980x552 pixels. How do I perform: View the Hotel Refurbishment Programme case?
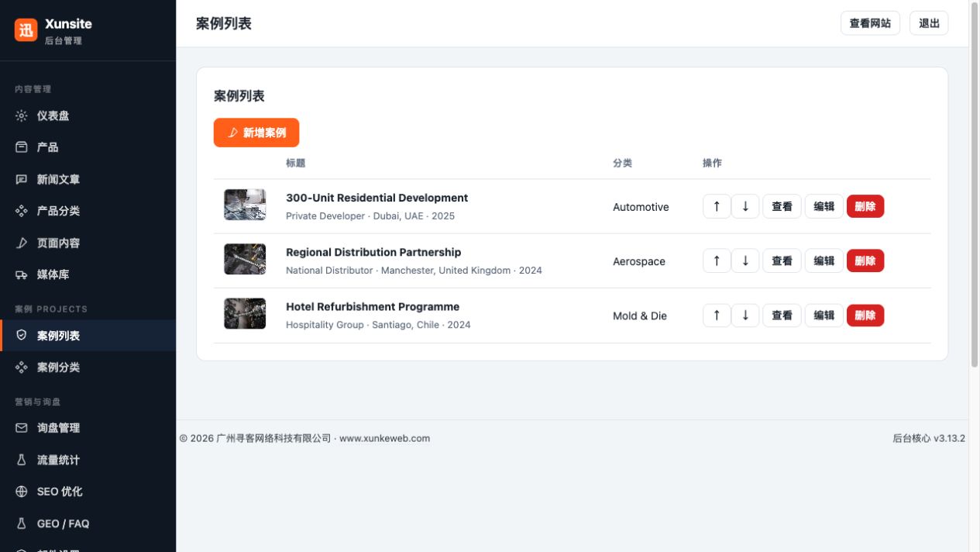pyautogui.click(x=782, y=315)
